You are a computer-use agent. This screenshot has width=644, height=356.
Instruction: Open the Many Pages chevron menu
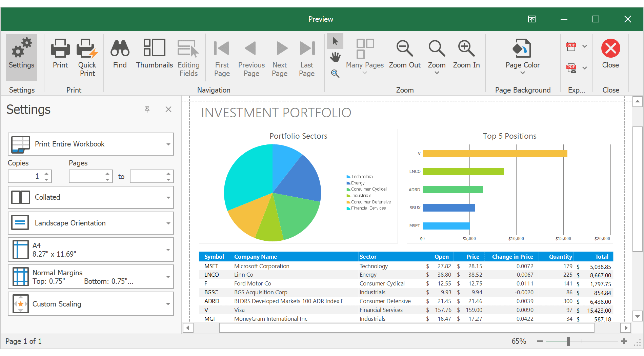click(x=365, y=72)
